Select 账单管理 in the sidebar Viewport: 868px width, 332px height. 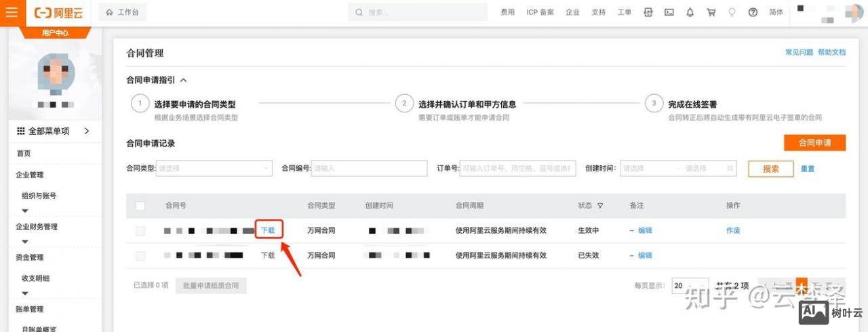[x=30, y=309]
